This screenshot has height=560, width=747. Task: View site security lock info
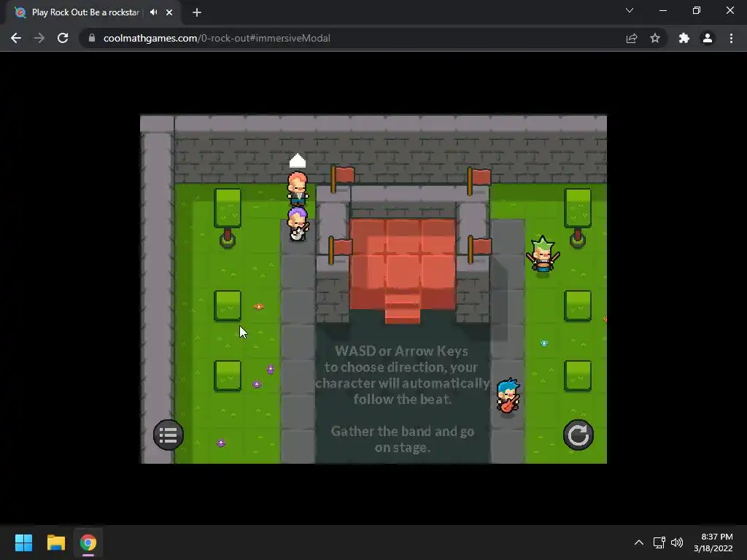tap(92, 38)
